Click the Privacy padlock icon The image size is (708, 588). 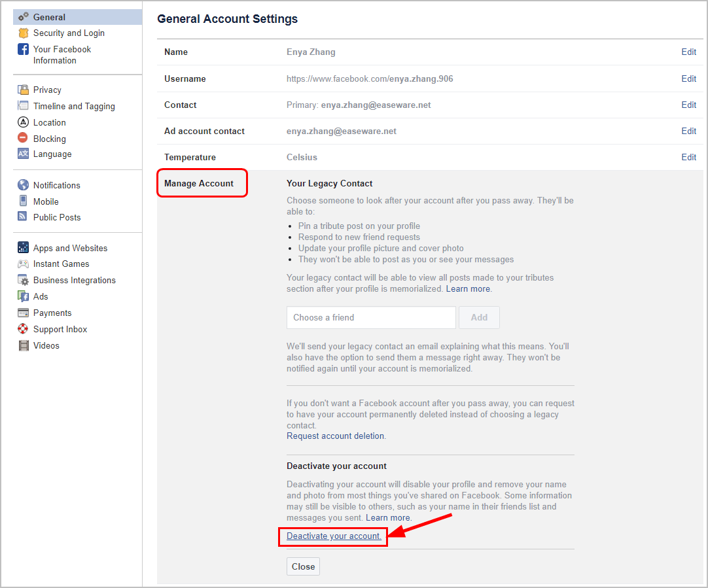(23, 90)
